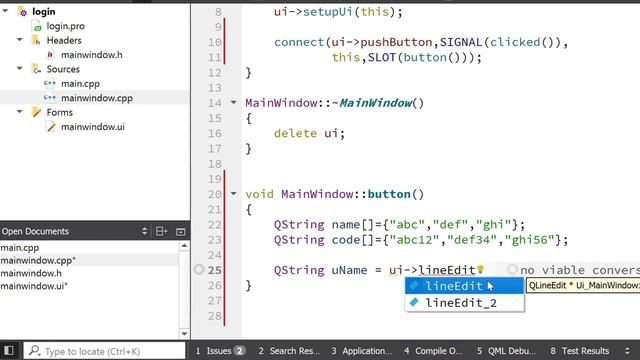Collapse the Headers folder
This screenshot has width=640, height=360.
pyautogui.click(x=20, y=40)
